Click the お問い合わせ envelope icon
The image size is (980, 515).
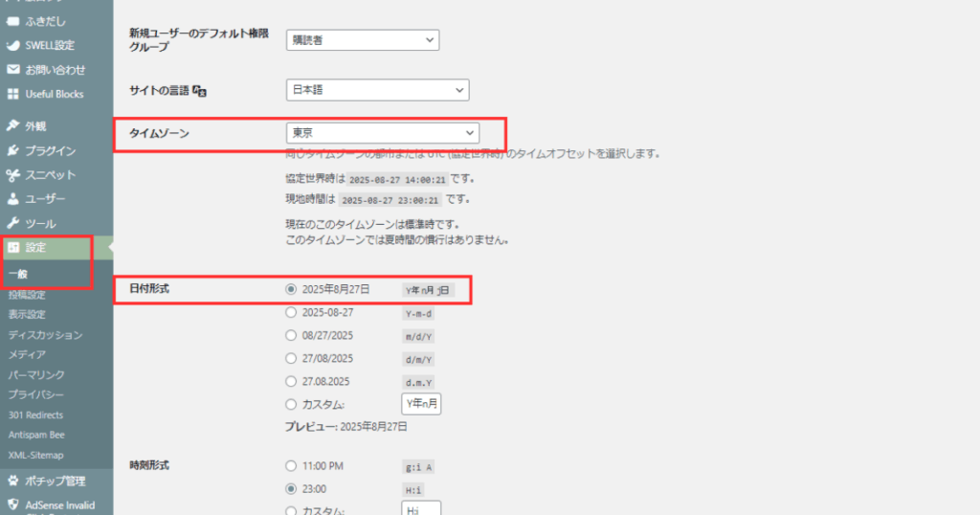point(13,70)
